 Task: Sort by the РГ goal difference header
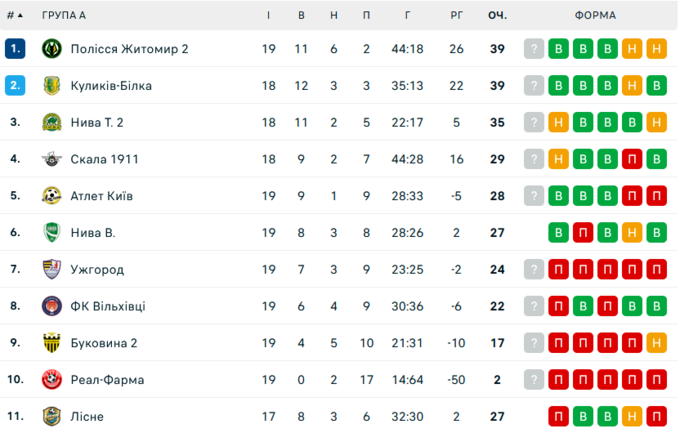click(456, 16)
